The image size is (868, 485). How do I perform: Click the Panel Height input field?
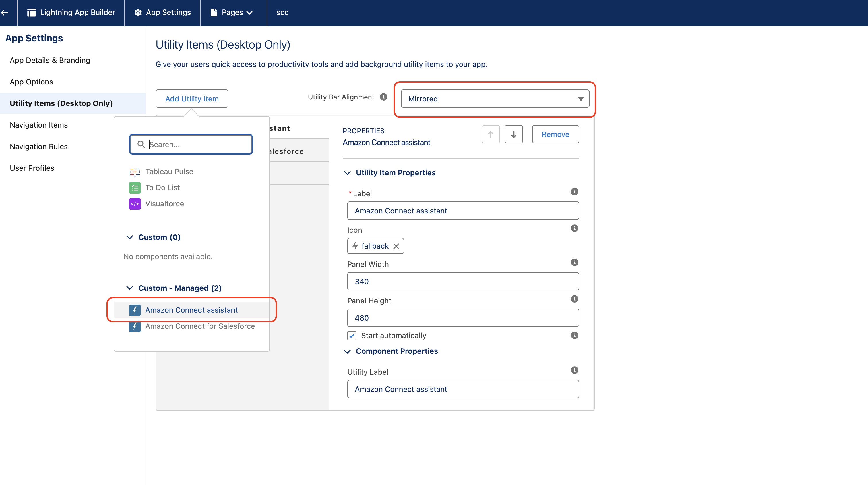(x=463, y=318)
